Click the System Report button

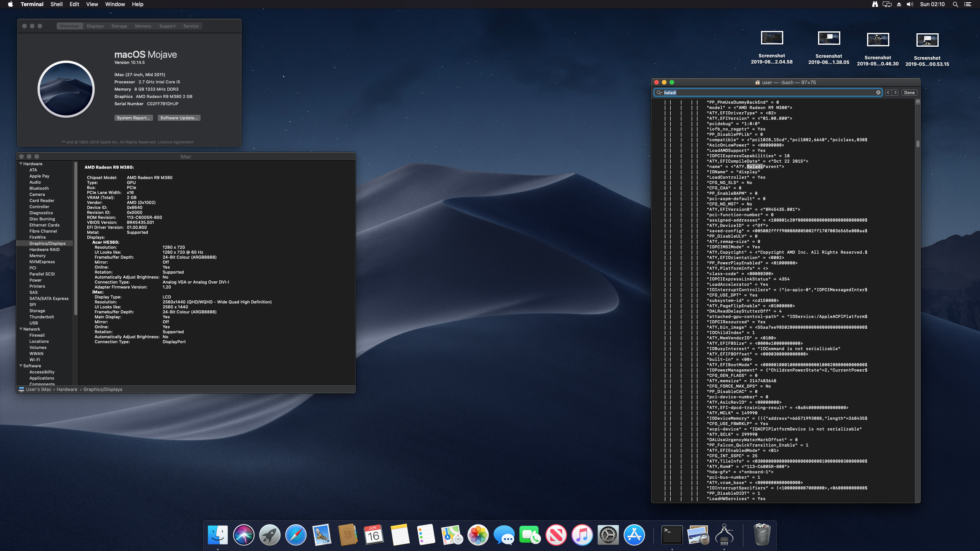pos(133,118)
